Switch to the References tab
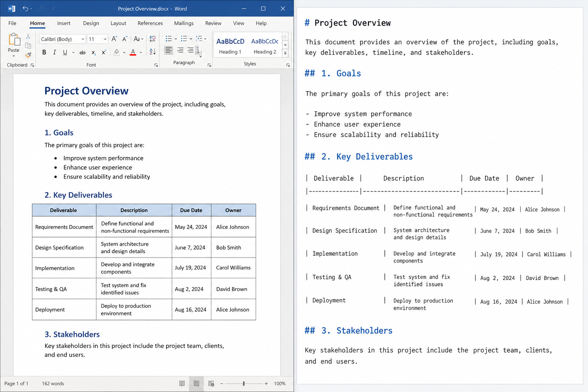Image resolution: width=588 pixels, height=392 pixels. coord(150,23)
